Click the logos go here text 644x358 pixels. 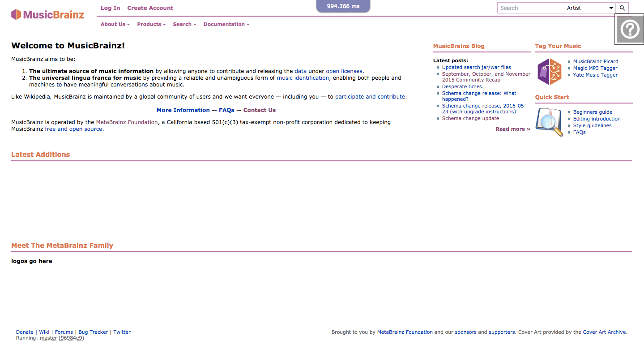point(32,261)
